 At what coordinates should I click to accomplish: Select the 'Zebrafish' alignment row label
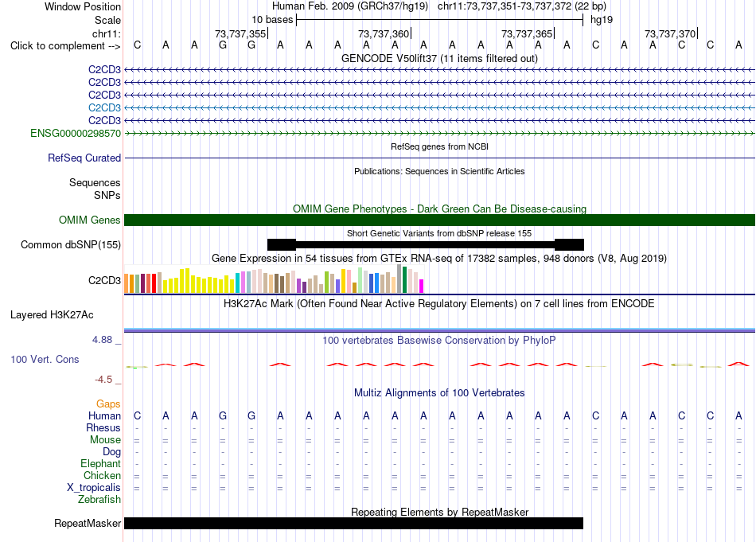tap(99, 500)
